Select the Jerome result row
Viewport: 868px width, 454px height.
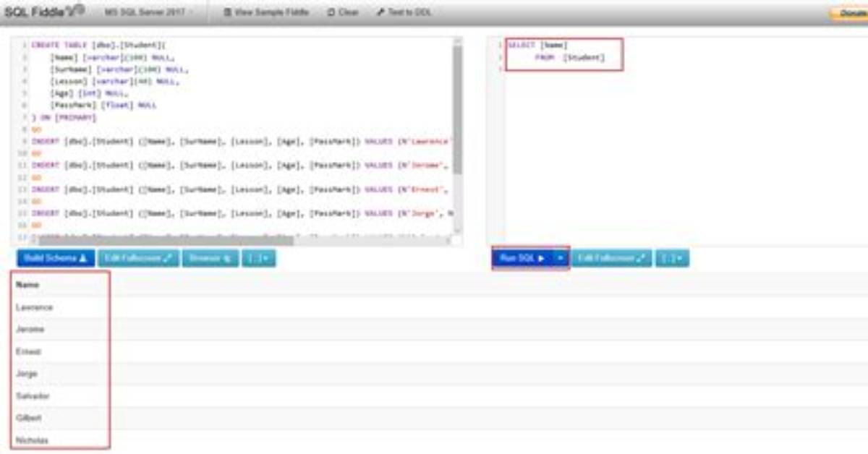[x=434, y=329]
